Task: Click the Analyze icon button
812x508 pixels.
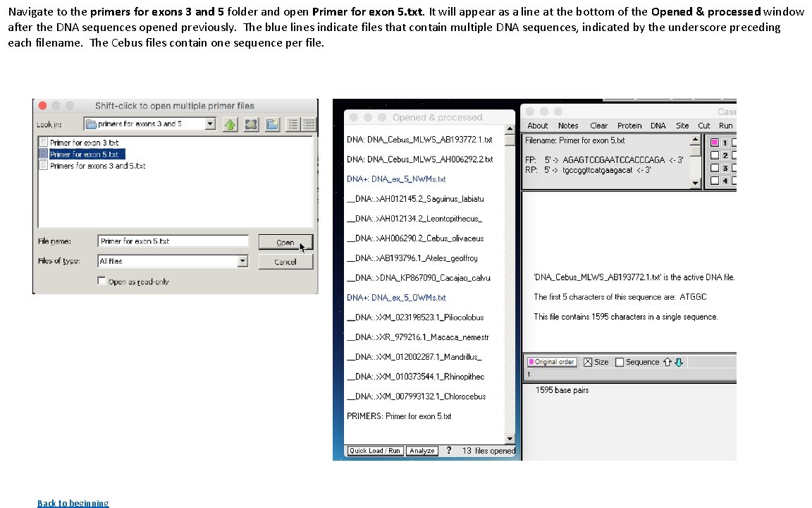Action: [x=422, y=451]
